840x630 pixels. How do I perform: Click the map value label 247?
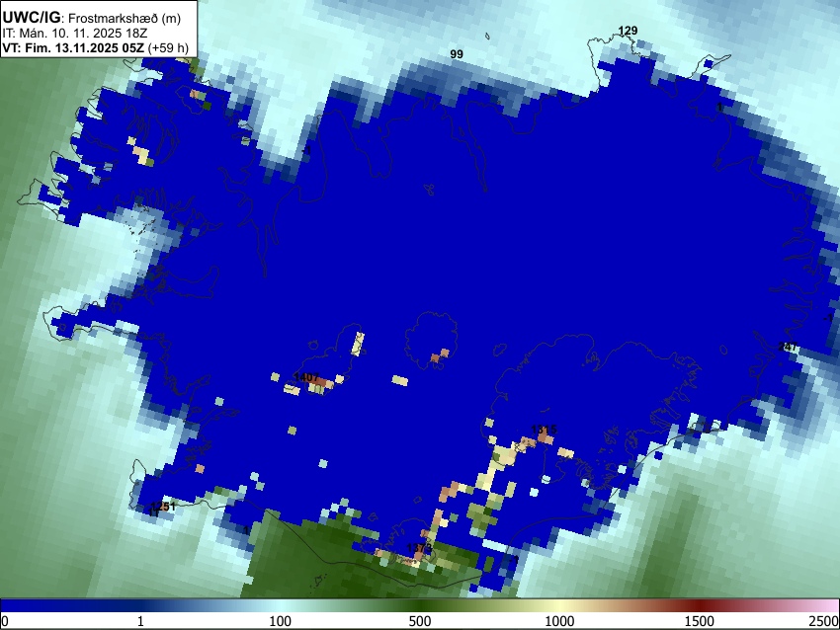(x=788, y=347)
